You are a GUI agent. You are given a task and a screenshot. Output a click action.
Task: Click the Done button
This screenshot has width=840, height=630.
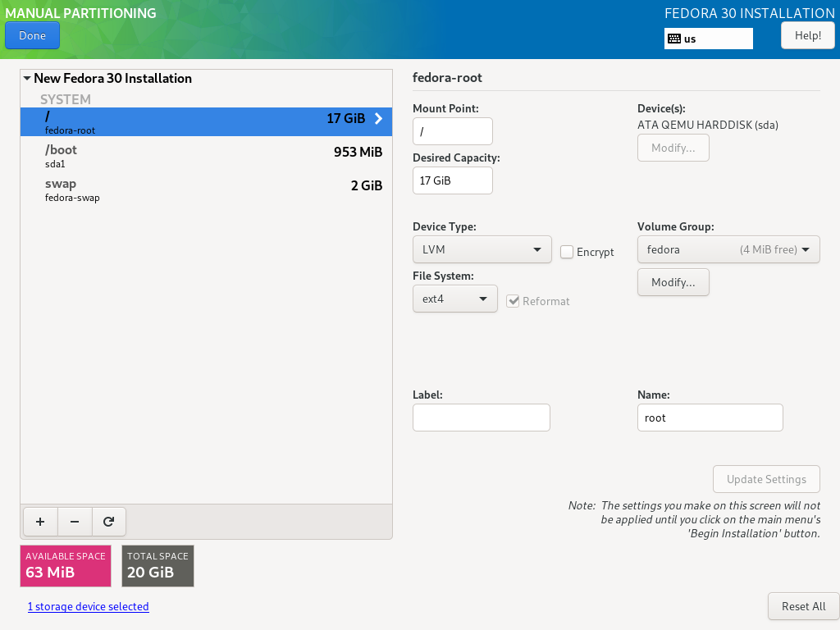coord(32,35)
